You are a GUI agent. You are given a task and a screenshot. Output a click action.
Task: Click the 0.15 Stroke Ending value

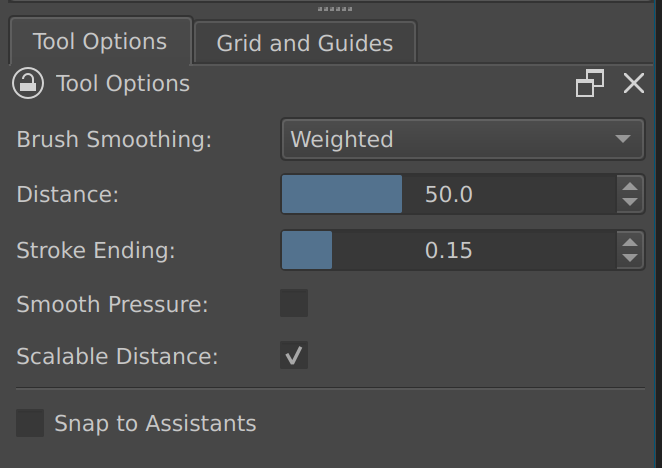[x=449, y=250]
